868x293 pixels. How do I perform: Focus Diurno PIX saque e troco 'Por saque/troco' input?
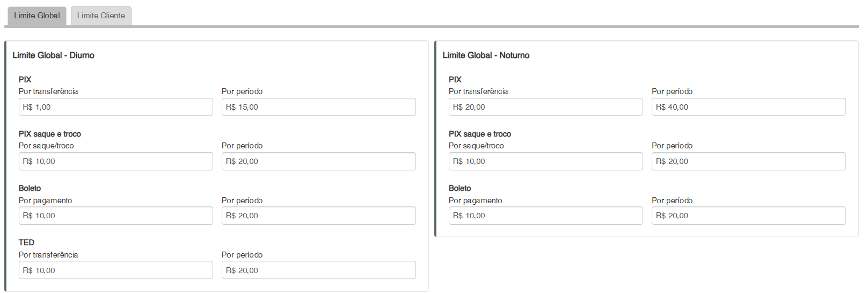[x=115, y=161]
